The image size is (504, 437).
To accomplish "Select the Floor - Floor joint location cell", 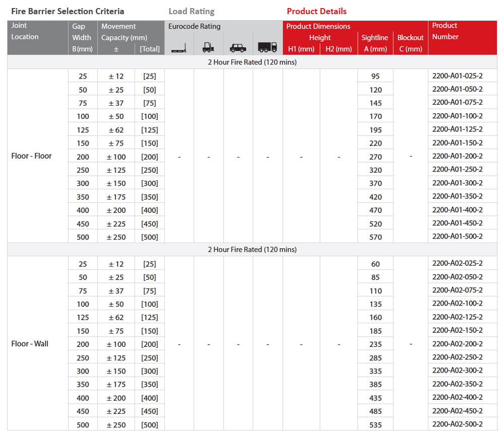I will coord(31,156).
